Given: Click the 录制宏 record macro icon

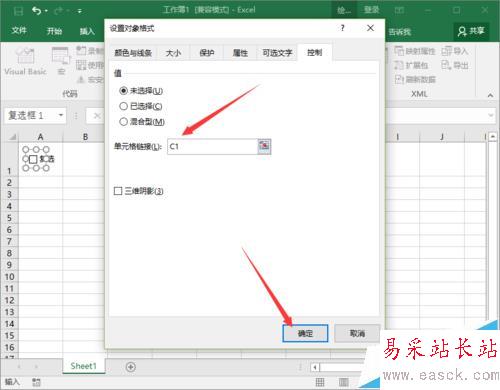Looking at the screenshot, I should tap(81, 51).
